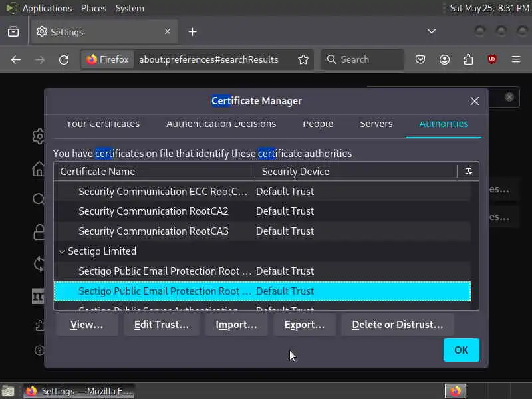Select Security Communication RootCA2 certificate
Screen dimensions: 532x399
pyautogui.click(x=262, y=211)
